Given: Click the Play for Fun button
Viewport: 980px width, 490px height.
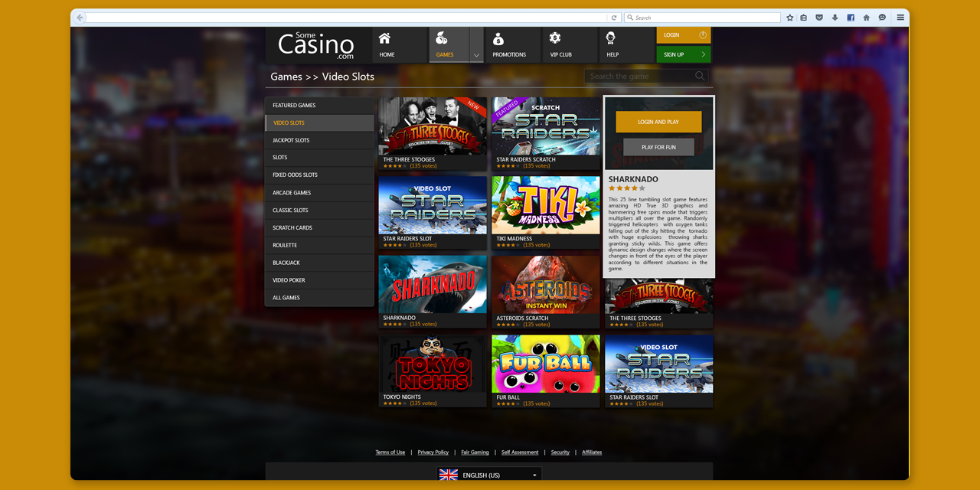Looking at the screenshot, I should (658, 147).
